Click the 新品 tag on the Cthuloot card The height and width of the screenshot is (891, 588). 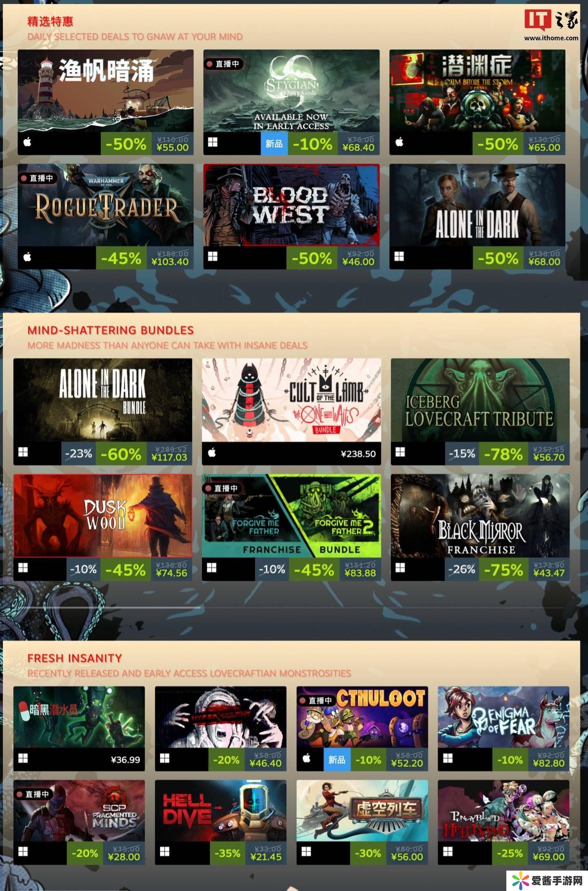point(337,759)
